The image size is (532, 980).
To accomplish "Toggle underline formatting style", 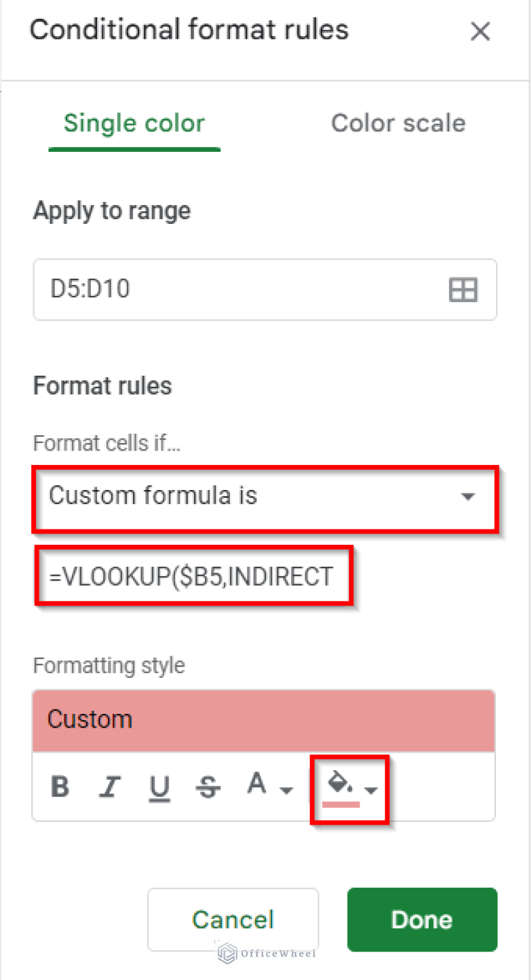I will pyautogui.click(x=159, y=787).
